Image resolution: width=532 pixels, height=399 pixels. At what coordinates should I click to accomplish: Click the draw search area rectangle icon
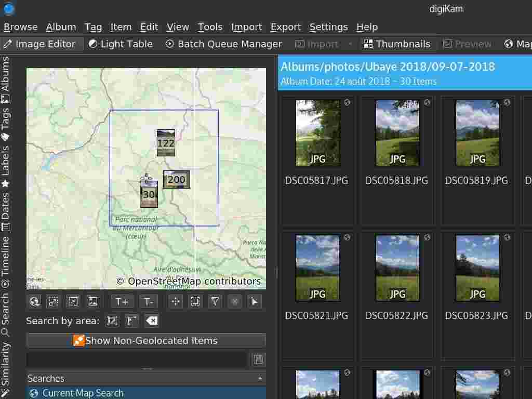[112, 321]
